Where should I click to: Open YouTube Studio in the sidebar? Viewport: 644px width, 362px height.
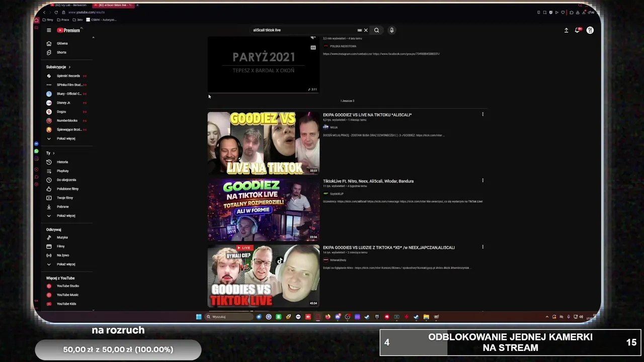point(67,286)
